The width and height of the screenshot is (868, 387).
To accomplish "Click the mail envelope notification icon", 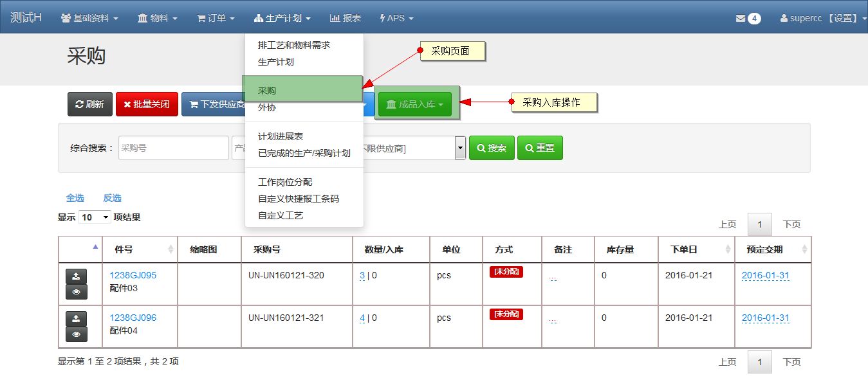I will [x=740, y=19].
